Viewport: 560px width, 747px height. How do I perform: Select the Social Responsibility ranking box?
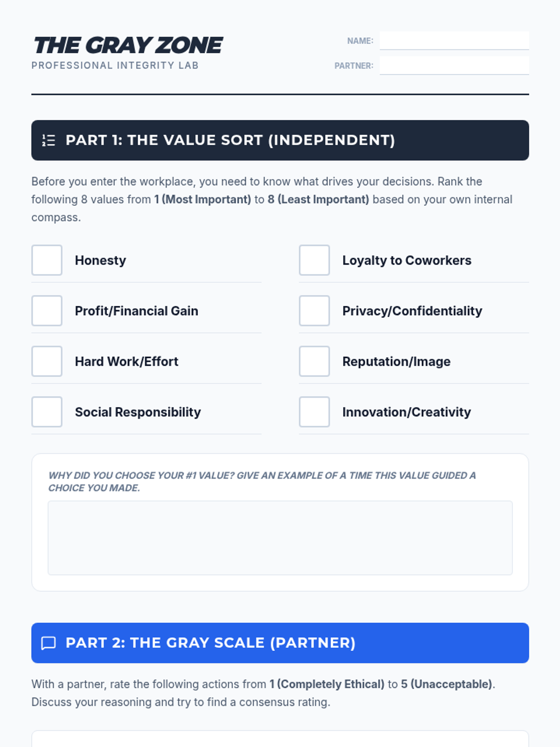pyautogui.click(x=47, y=412)
